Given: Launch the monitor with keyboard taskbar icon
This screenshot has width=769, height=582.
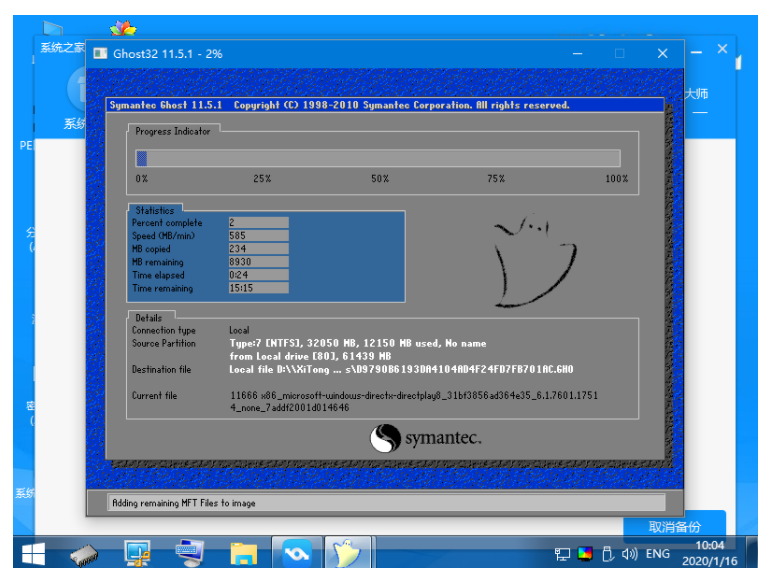Looking at the screenshot, I should point(190,553).
